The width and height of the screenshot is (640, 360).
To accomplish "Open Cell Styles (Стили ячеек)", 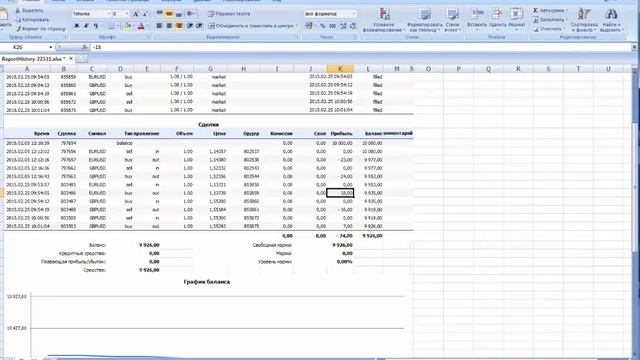I will tap(452, 20).
